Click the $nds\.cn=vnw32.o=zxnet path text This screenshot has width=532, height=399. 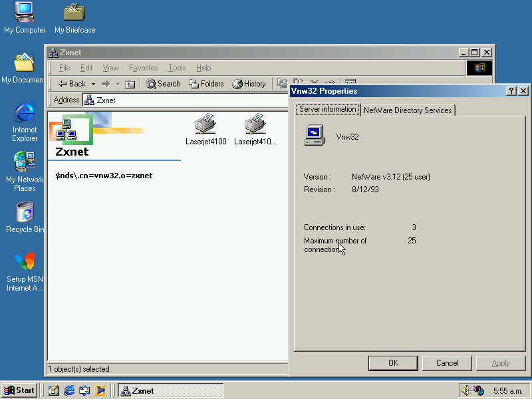104,176
